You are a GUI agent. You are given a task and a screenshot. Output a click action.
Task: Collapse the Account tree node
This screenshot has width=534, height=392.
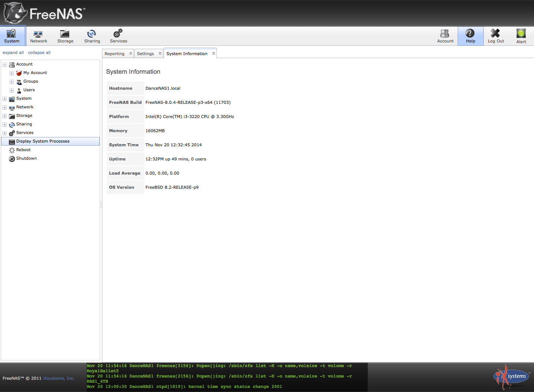[5, 64]
